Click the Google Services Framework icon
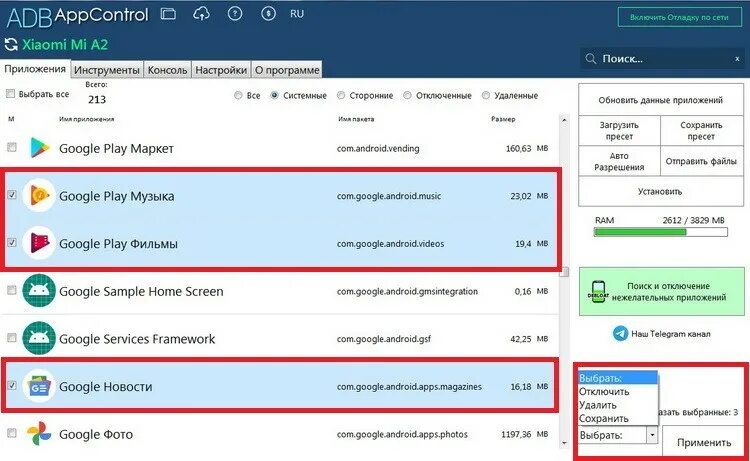The width and height of the screenshot is (750, 461). click(39, 338)
